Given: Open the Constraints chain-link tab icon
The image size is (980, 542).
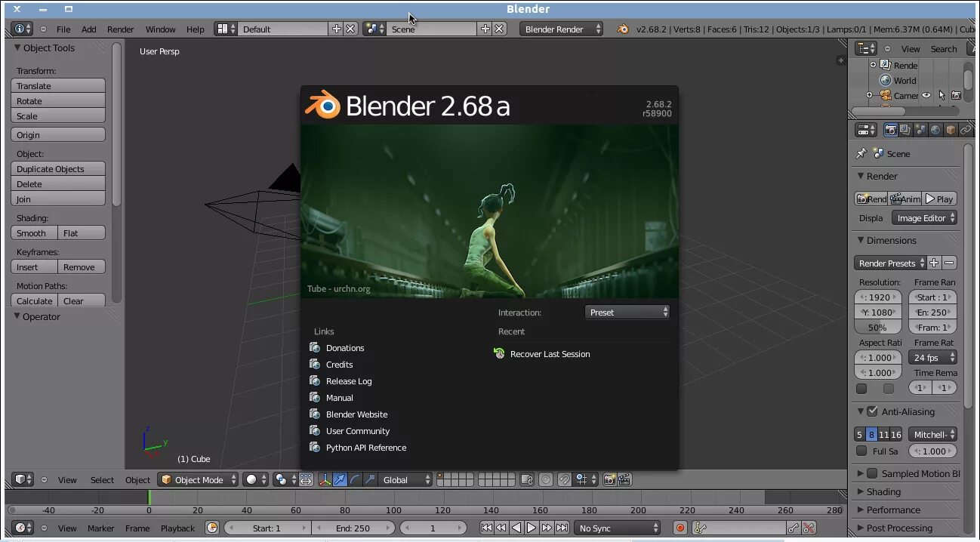Looking at the screenshot, I should point(966,130).
